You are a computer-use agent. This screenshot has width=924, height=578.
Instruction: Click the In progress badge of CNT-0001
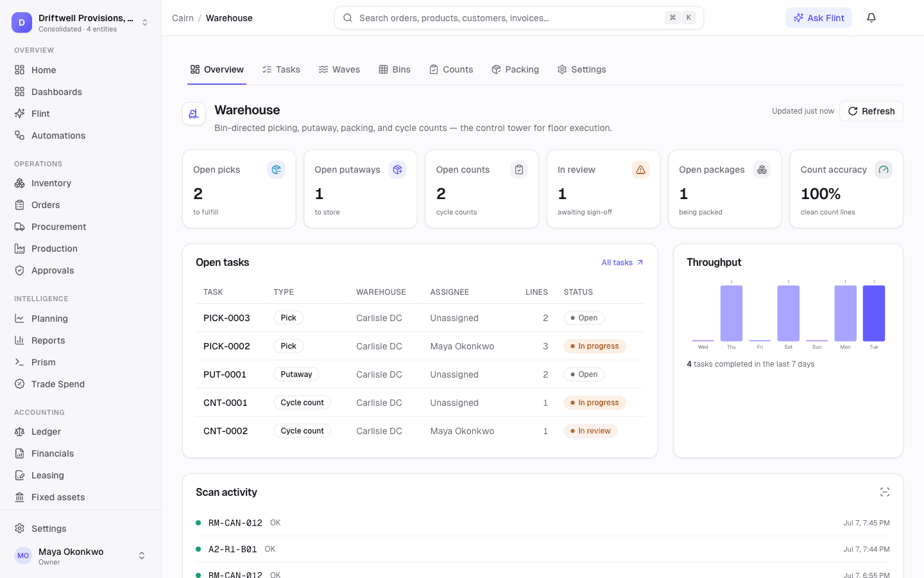click(595, 403)
